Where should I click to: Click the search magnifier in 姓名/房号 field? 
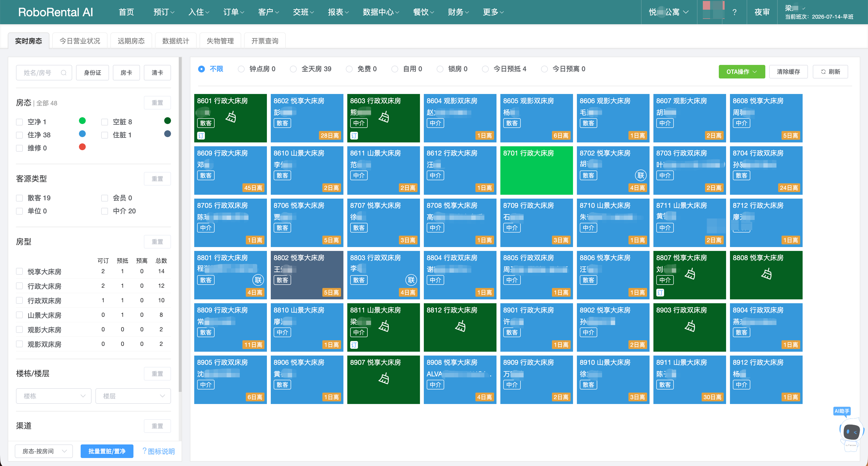click(x=63, y=72)
